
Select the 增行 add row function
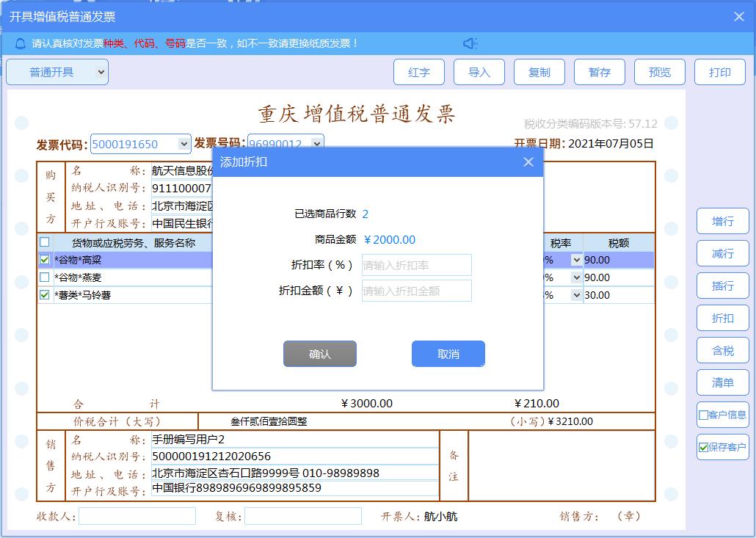click(x=722, y=221)
